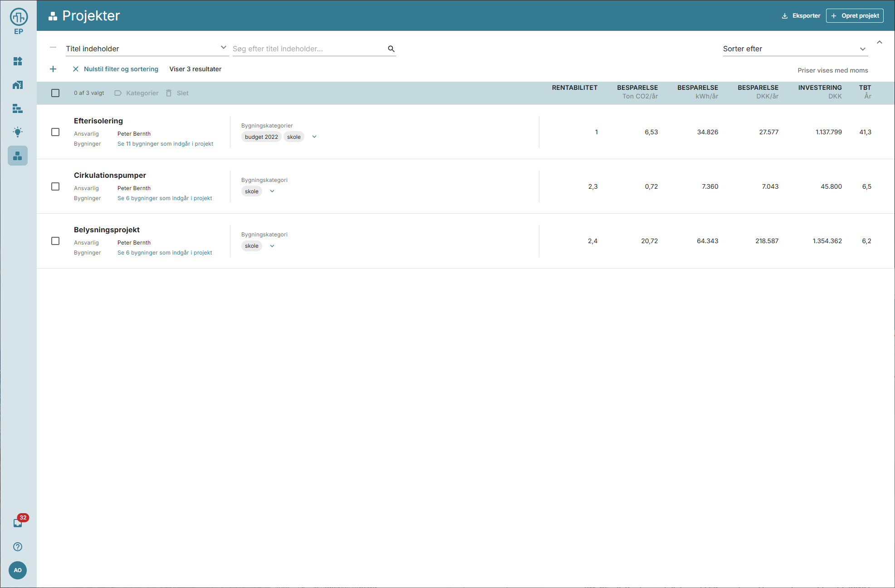Open notifications inbox with 32 badge
895x588 pixels.
click(18, 523)
